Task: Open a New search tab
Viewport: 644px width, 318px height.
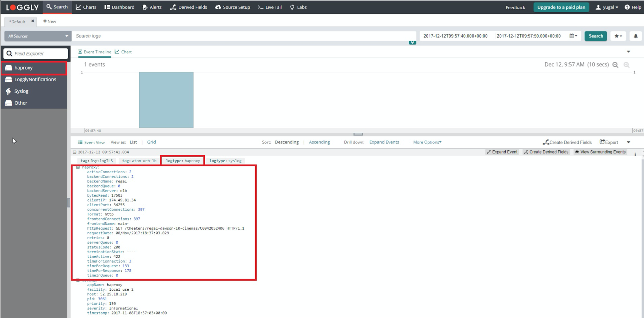Action: pos(49,21)
